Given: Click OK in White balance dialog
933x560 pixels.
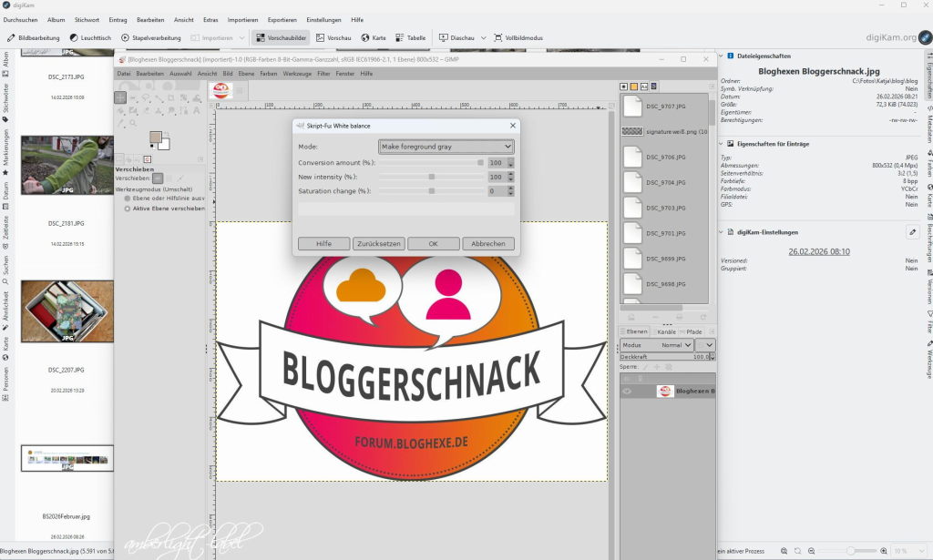Looking at the screenshot, I should click(433, 244).
